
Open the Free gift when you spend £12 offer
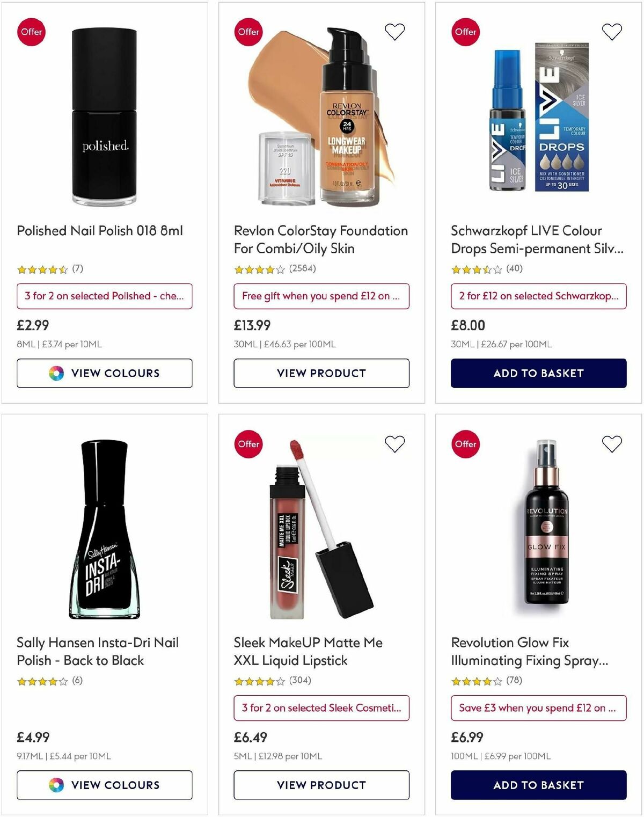[321, 296]
